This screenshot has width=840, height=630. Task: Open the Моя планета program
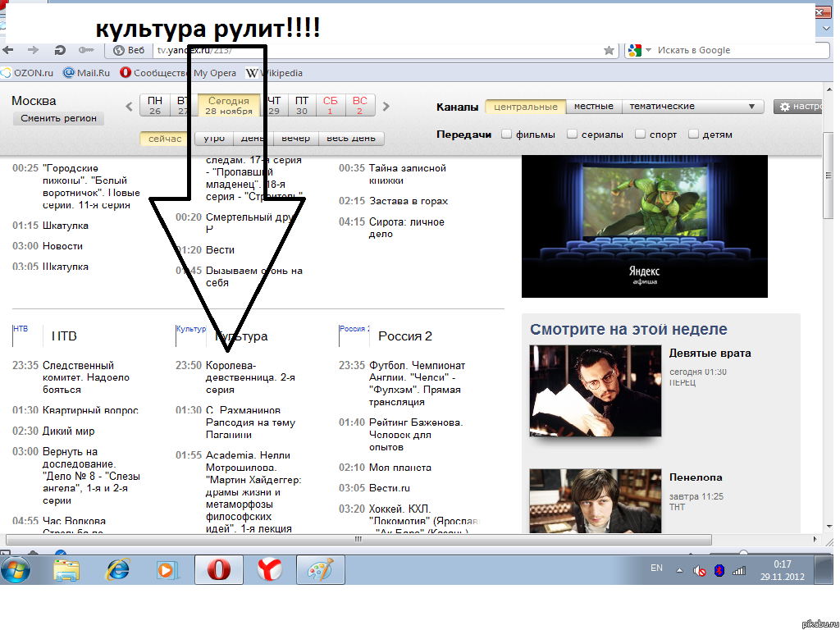click(400, 468)
